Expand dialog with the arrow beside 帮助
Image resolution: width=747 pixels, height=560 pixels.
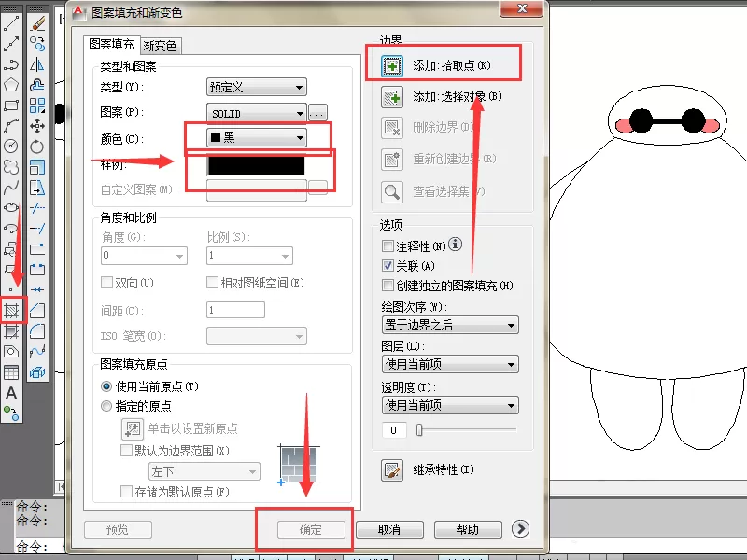tap(520, 528)
